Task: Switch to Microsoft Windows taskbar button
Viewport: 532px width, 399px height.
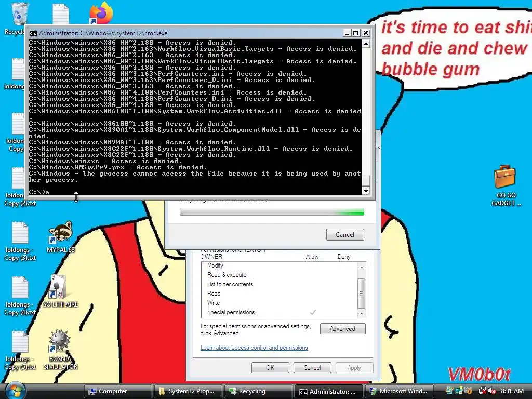Action: (x=399, y=391)
